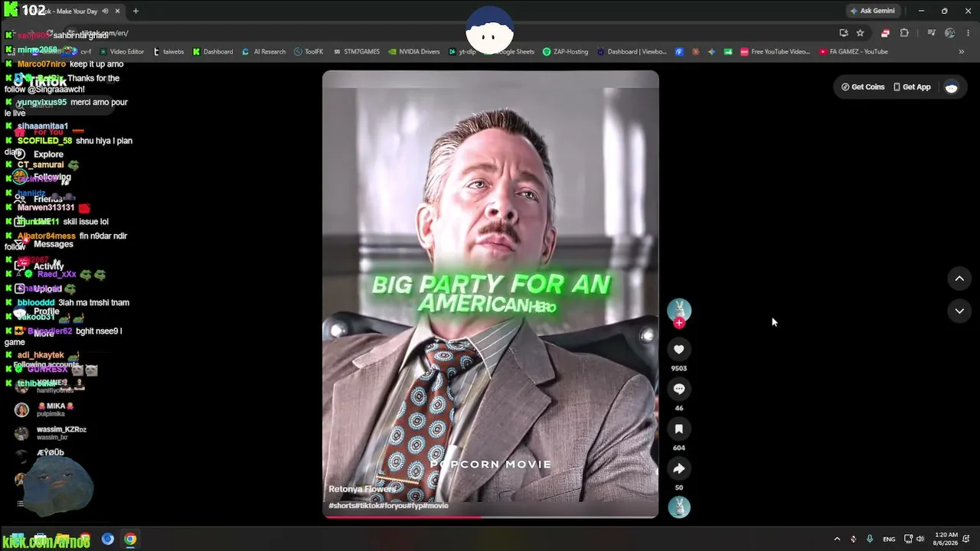Click the Get Coins button
This screenshot has height=551, width=980.
tap(863, 87)
